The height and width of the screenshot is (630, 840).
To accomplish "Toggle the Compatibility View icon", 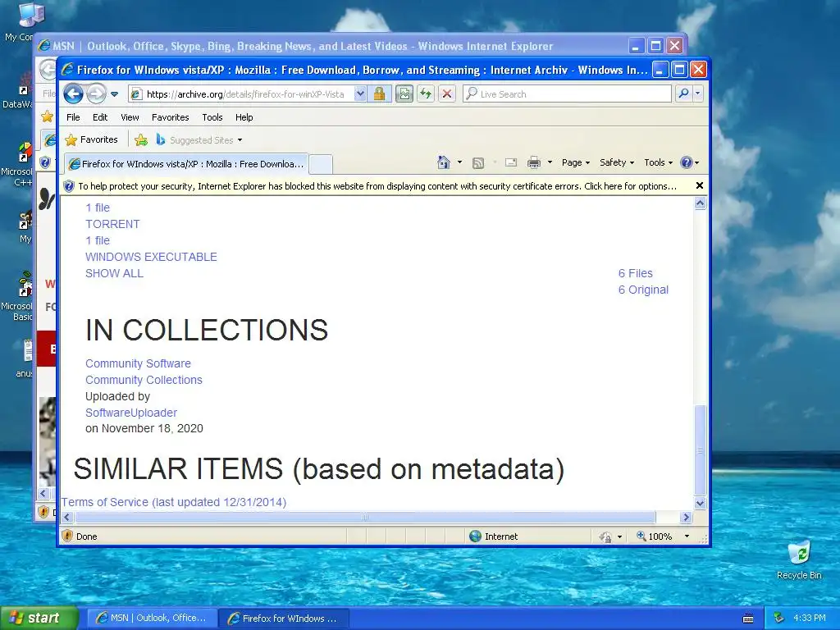I will (404, 94).
